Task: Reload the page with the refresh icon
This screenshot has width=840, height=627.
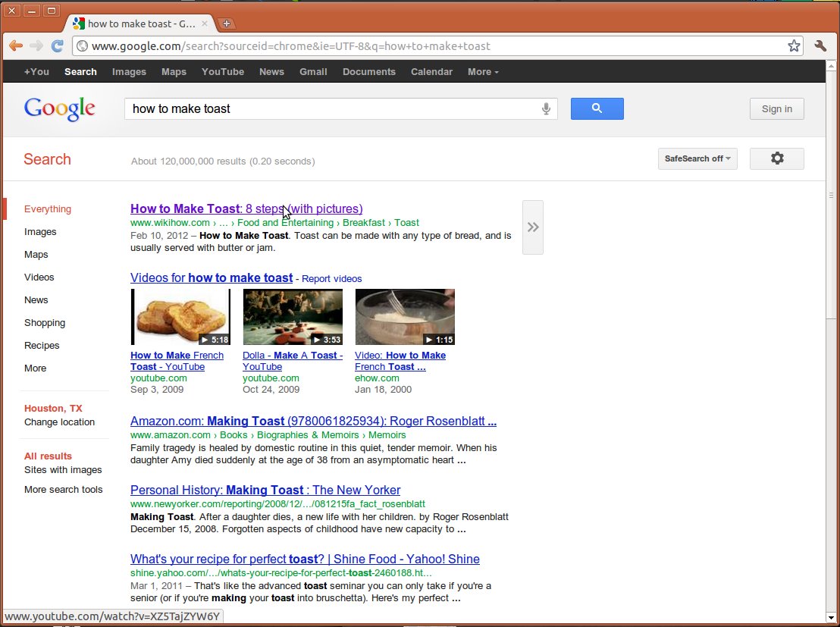Action: [58, 45]
